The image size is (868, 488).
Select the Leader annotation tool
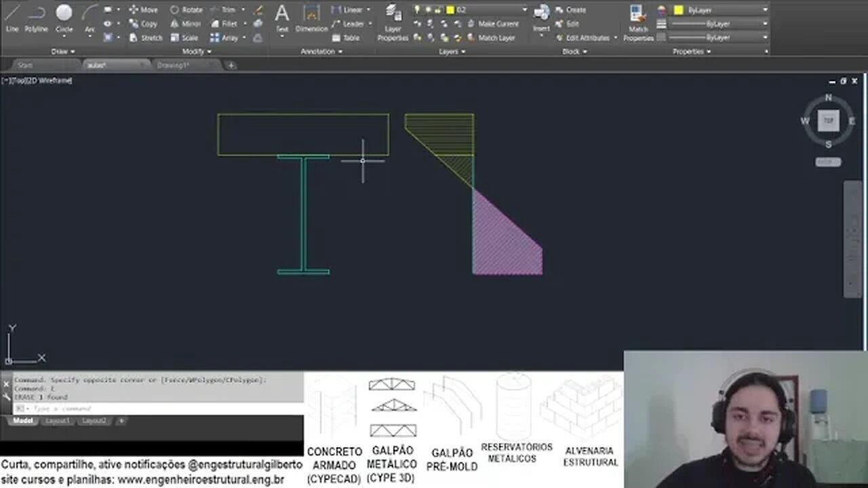[x=347, y=24]
